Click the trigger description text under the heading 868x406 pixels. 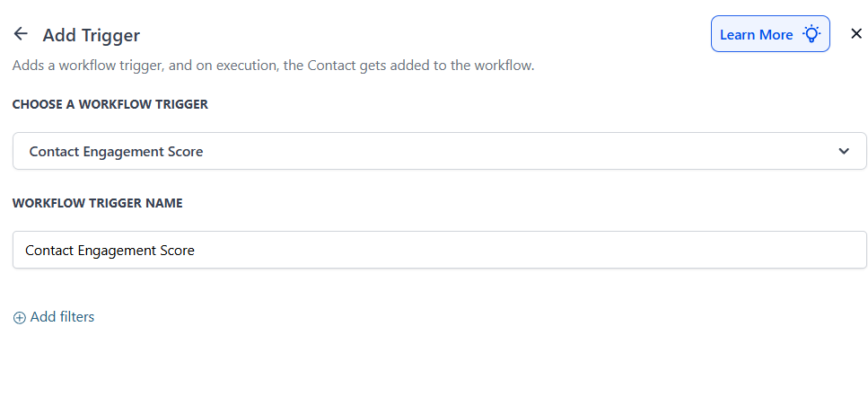(x=273, y=66)
